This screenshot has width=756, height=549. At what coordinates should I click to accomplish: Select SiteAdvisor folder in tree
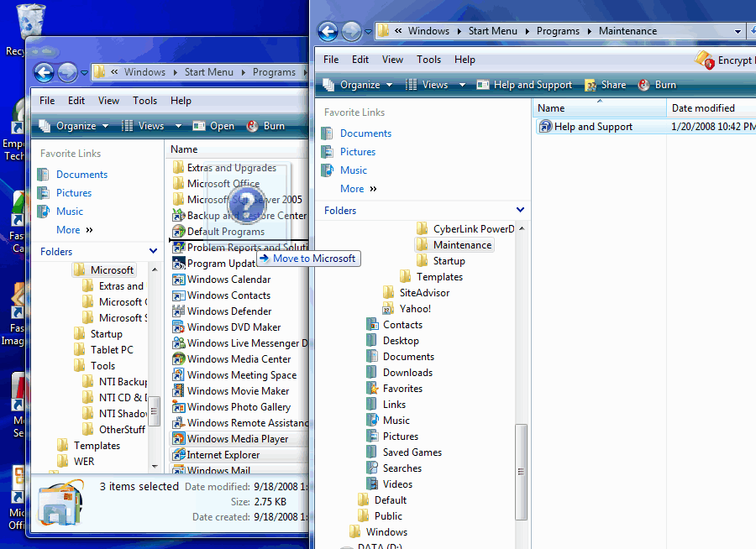(424, 293)
